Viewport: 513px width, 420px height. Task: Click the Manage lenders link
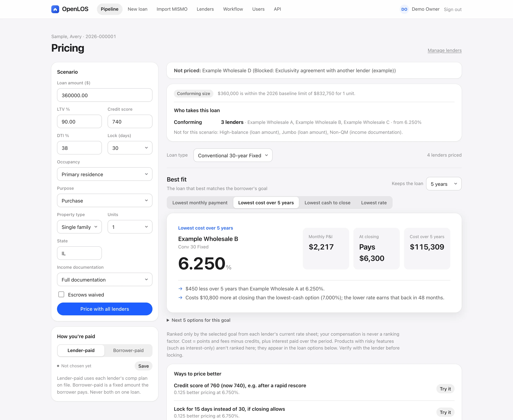444,50
